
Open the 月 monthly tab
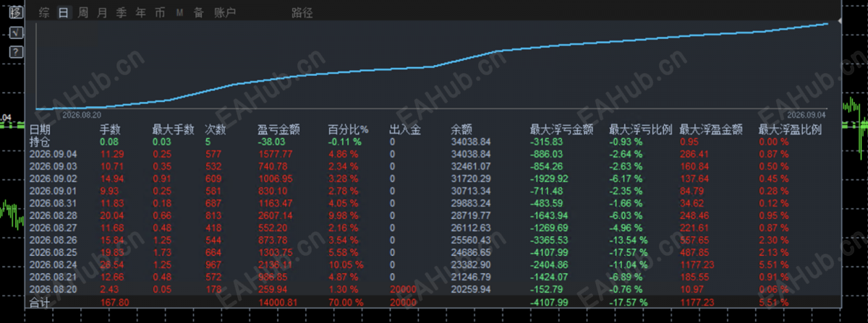(x=102, y=12)
